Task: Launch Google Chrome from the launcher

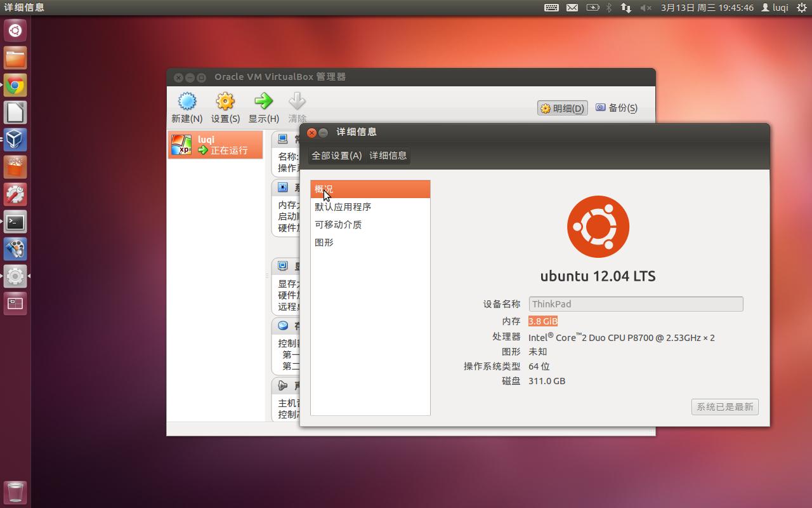Action: [15, 85]
